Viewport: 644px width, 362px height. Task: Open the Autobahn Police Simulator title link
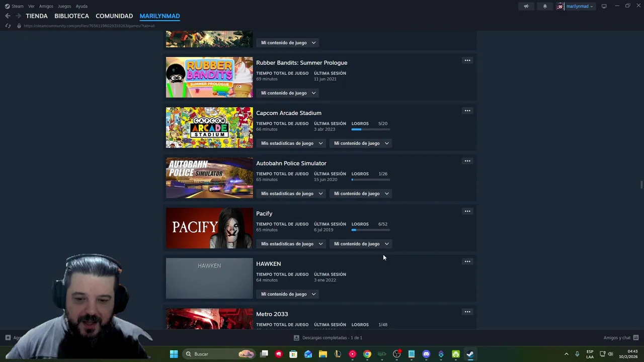(x=291, y=163)
